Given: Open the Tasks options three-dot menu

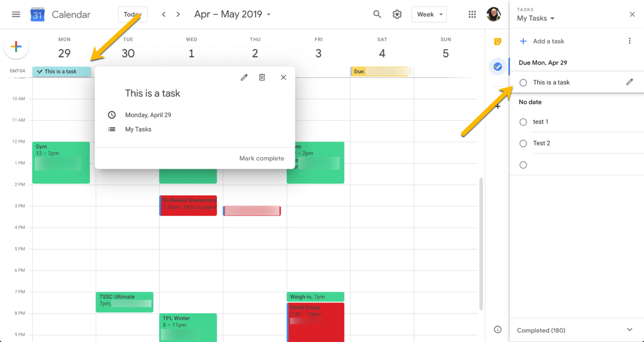Looking at the screenshot, I should [629, 41].
